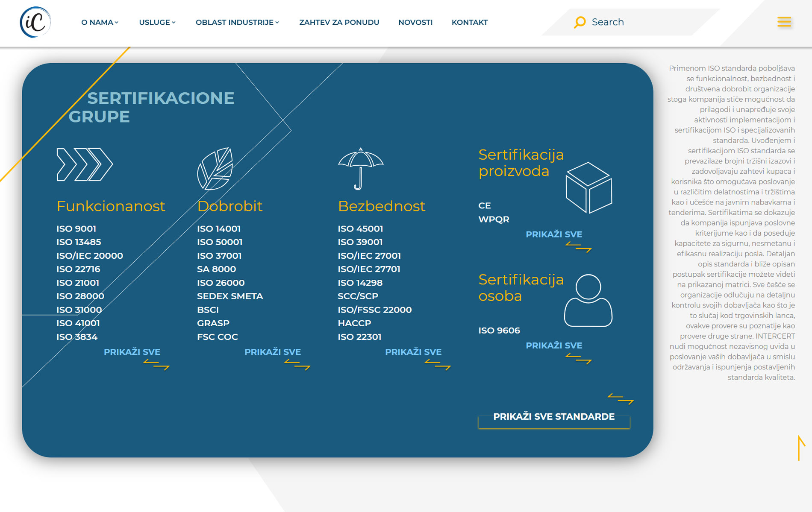The height and width of the screenshot is (512, 812).
Task: Open the Dobrobit group heading
Action: [x=229, y=206]
